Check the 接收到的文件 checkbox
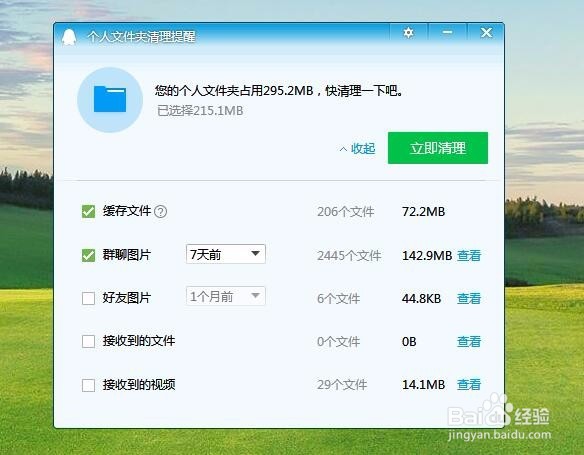Screen dimensions: 584x455 (x=88, y=341)
